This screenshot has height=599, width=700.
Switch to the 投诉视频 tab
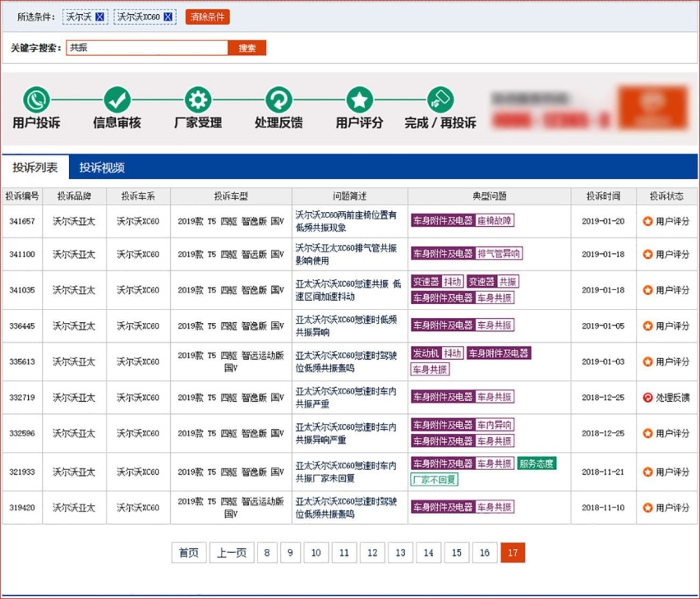point(102,168)
